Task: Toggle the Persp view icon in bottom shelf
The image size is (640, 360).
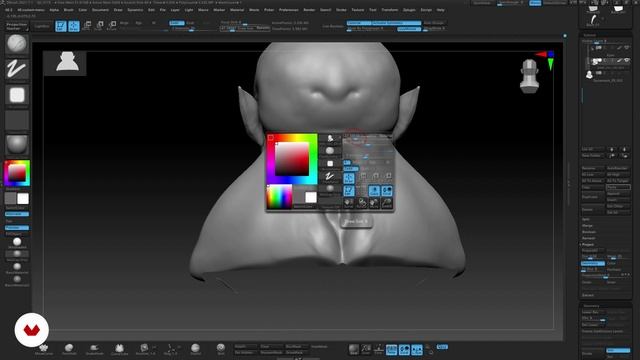Action: (x=391, y=349)
